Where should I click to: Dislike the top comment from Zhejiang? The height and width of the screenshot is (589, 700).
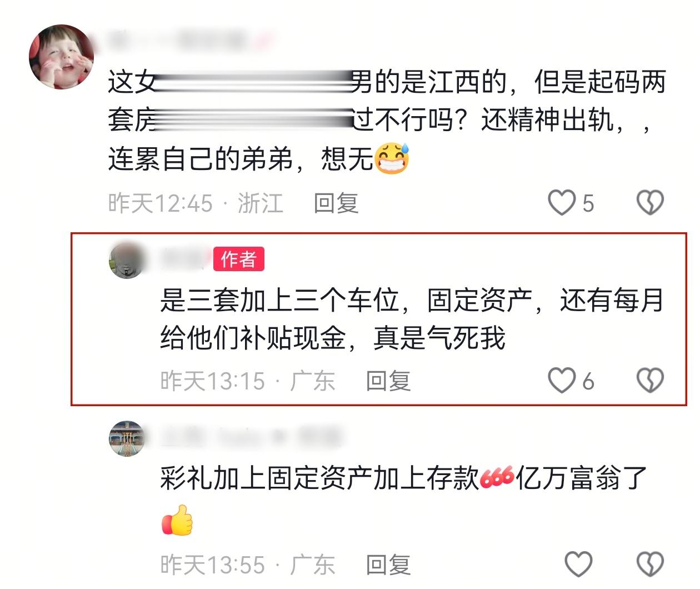tap(650, 202)
